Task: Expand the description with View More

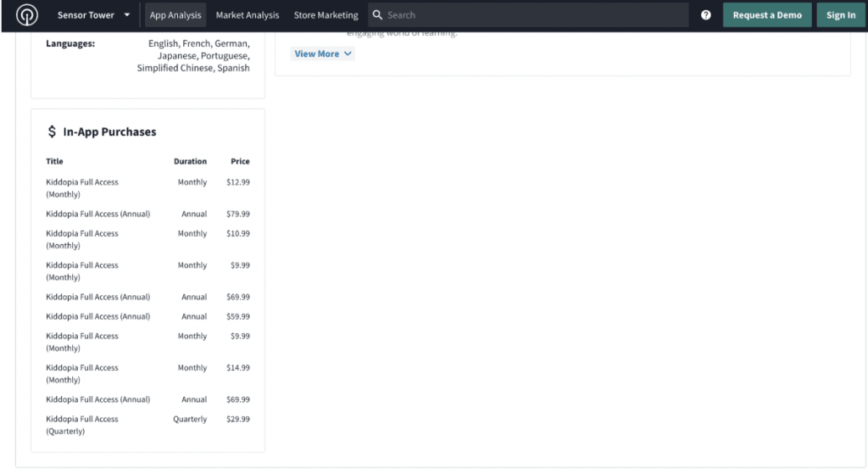Action: click(323, 53)
